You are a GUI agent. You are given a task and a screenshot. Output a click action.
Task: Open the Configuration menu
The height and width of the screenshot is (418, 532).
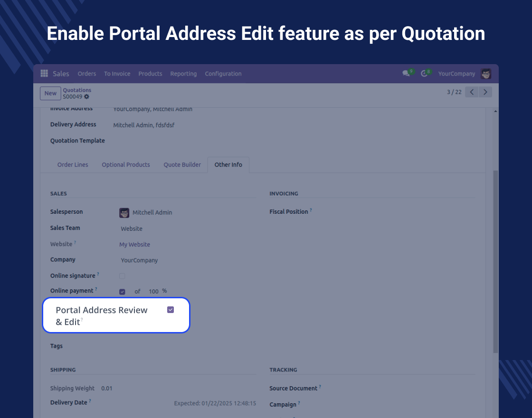pos(223,74)
